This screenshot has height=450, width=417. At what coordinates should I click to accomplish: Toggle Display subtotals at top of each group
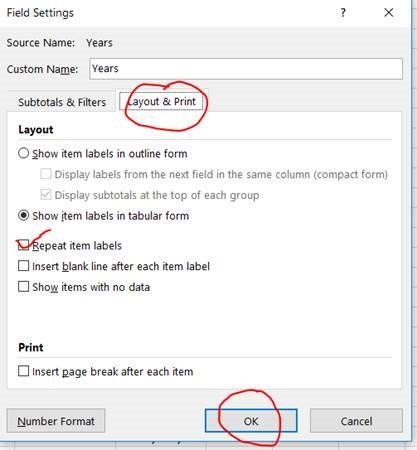pos(46,195)
